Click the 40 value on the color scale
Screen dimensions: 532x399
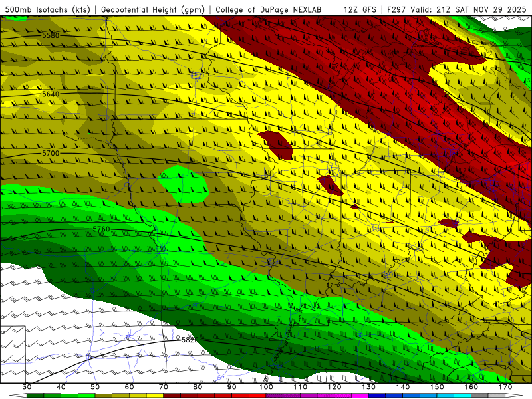tap(61, 387)
